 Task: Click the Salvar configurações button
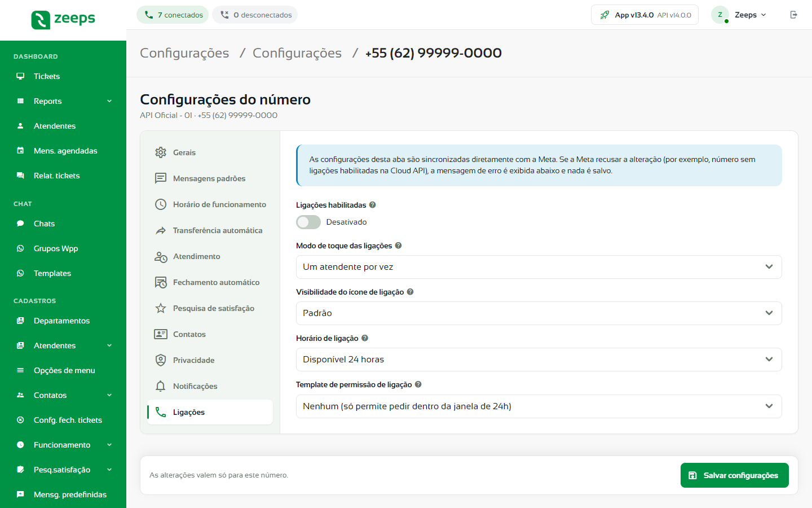[734, 475]
